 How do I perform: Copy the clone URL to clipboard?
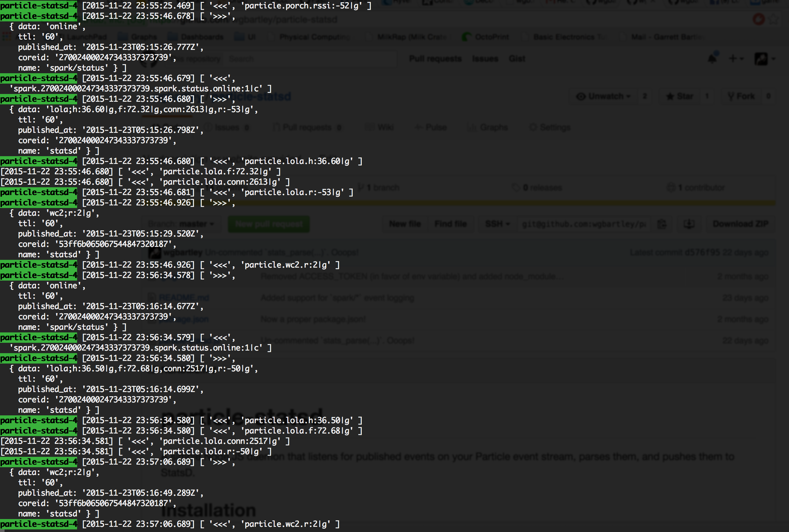coord(662,224)
